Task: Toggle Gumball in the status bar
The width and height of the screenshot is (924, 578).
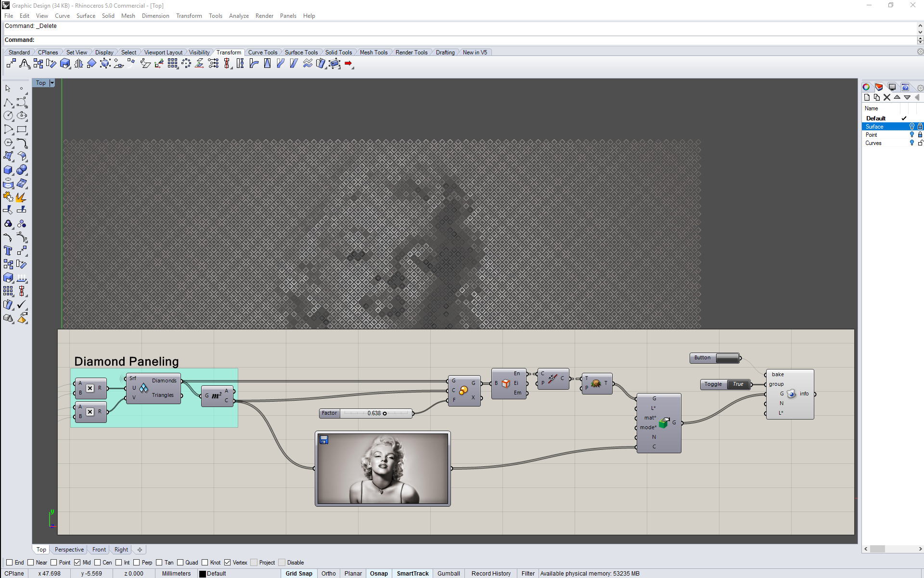Action: pos(449,574)
